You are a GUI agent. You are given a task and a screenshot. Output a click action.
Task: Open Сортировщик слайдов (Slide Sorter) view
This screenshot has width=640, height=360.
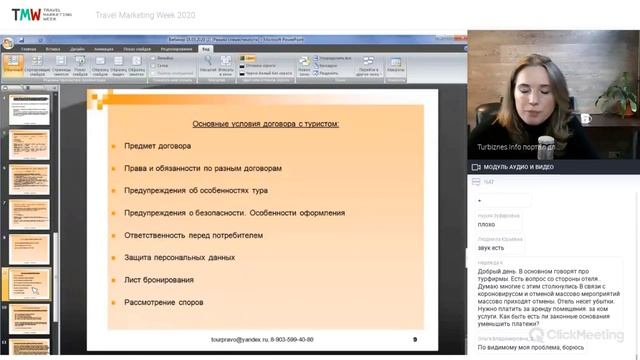pos(37,65)
